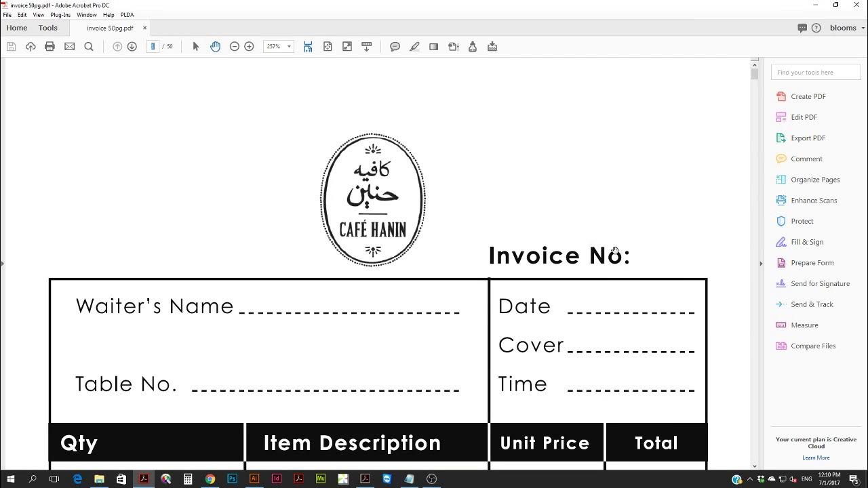This screenshot has width=868, height=488.
Task: Collapse the right tools pane arrow
Action: [761, 263]
